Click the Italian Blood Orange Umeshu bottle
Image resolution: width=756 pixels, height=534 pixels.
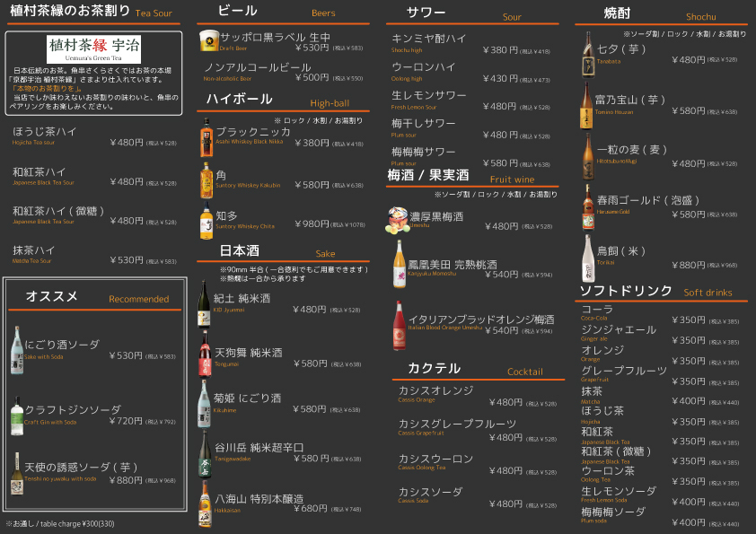pyautogui.click(x=400, y=326)
